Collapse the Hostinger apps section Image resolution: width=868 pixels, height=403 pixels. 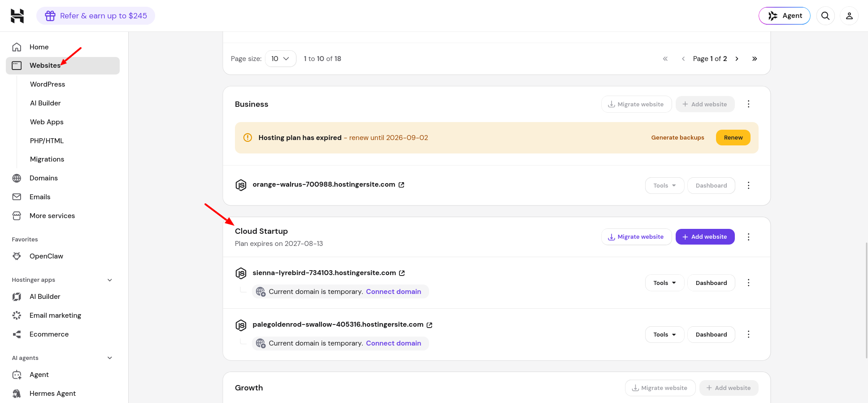pos(110,280)
